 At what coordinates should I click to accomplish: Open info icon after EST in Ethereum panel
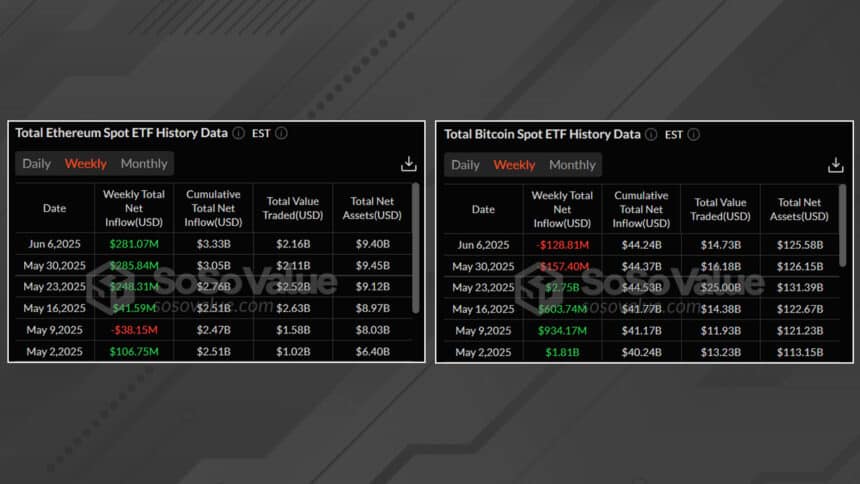(281, 133)
